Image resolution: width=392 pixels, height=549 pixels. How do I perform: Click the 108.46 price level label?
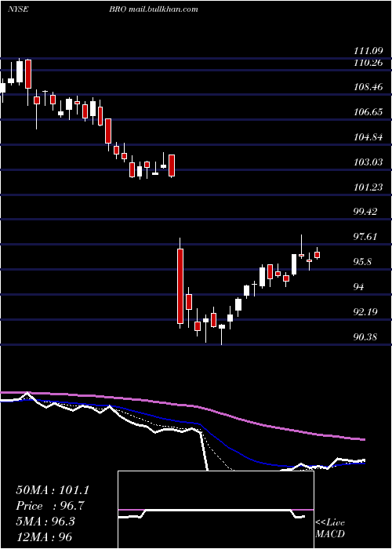(368, 87)
